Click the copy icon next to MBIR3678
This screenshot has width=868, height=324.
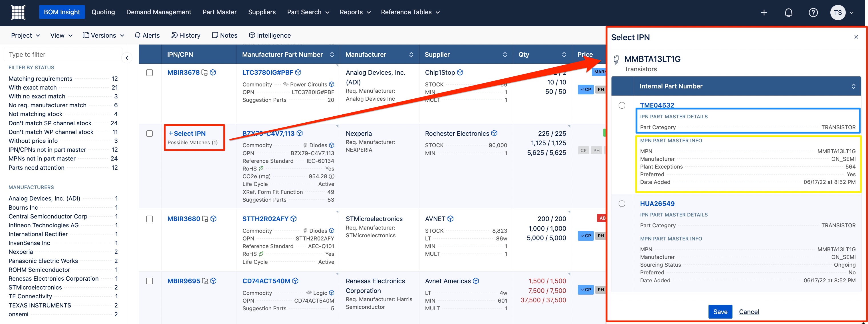(x=205, y=72)
